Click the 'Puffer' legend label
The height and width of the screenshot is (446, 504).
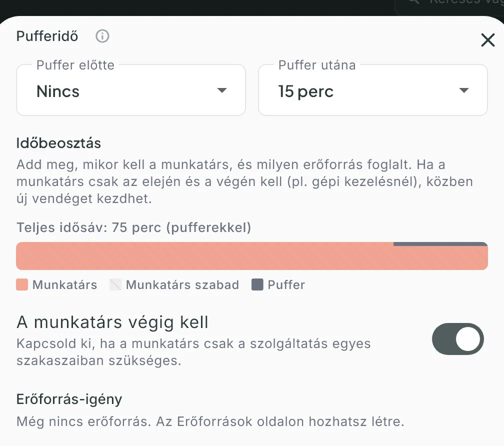point(286,284)
